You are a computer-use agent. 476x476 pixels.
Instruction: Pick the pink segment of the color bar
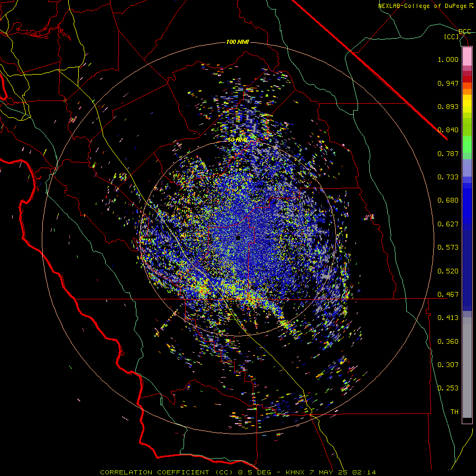(467, 57)
